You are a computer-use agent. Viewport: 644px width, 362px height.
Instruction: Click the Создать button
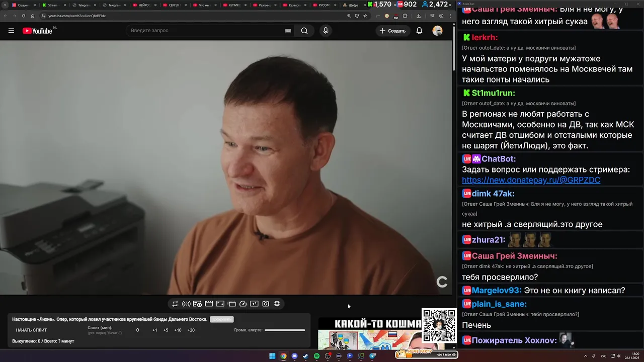pyautogui.click(x=392, y=31)
